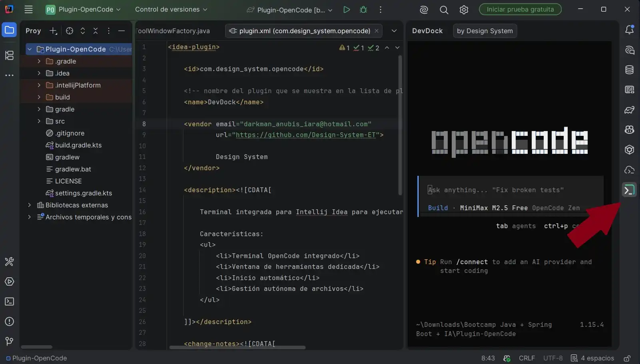Screen dimensions: 640x364
Task: Open the GitHub Design-System-ET URL link
Action: coord(305,135)
